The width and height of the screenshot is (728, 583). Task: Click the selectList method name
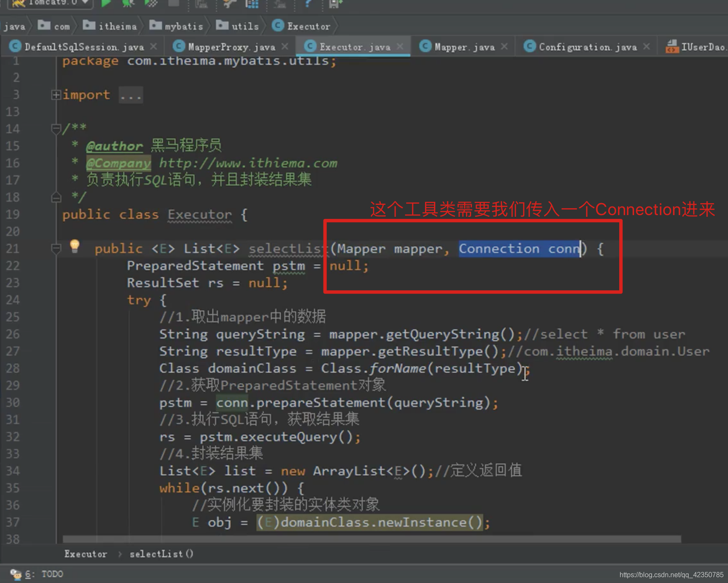pyautogui.click(x=289, y=249)
